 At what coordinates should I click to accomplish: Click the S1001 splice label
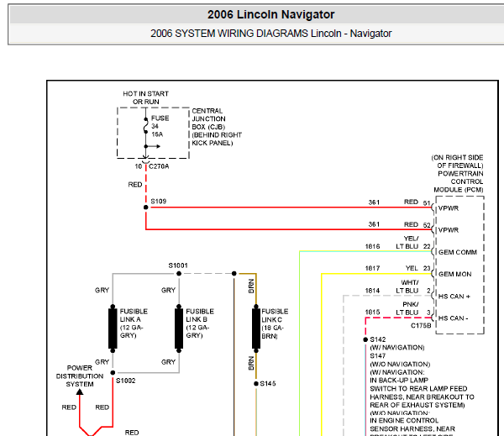(x=178, y=265)
